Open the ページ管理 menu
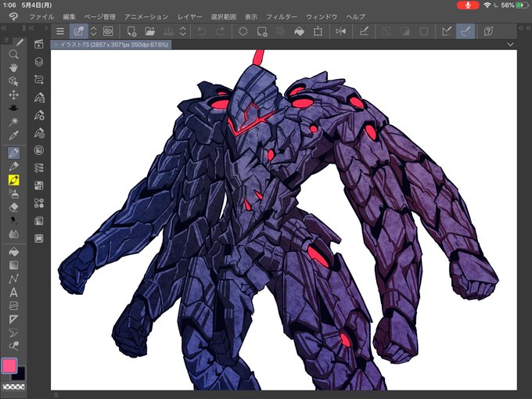This screenshot has height=399, width=532. [x=100, y=16]
